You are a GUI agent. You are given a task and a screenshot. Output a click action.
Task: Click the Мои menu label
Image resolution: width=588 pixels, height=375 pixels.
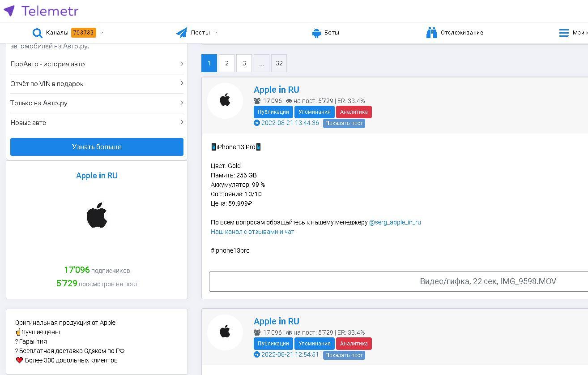(x=579, y=33)
